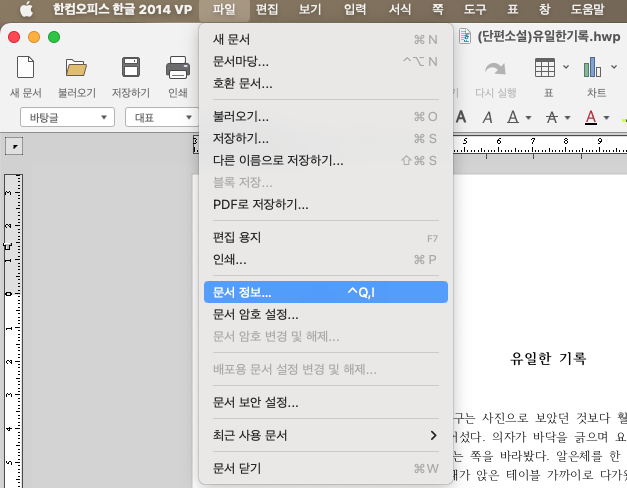Choose PDF로 저장하기... menu entry

(326, 204)
